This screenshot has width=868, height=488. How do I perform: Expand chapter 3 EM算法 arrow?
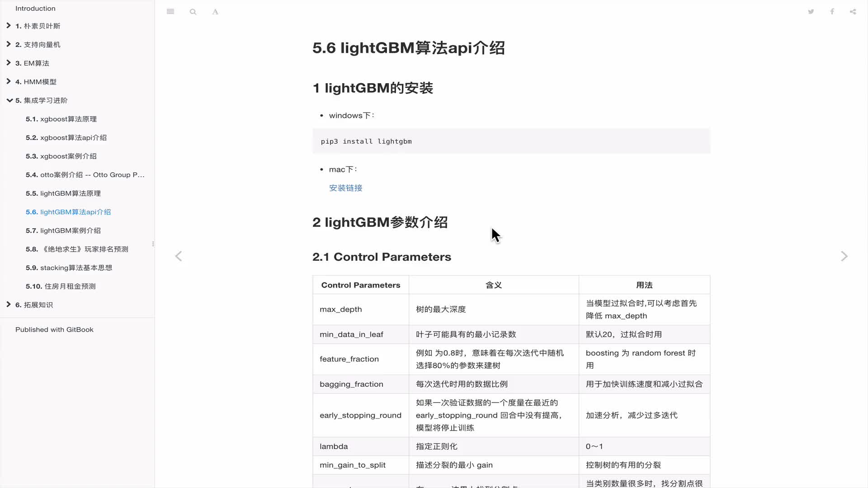tap(9, 63)
